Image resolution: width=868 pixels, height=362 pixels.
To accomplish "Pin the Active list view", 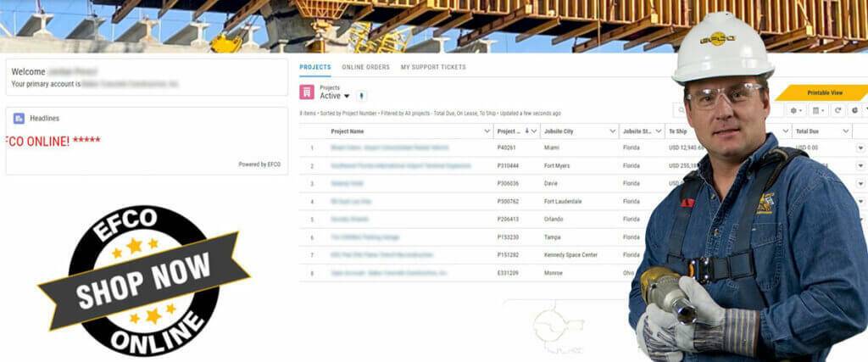I will pyautogui.click(x=362, y=96).
